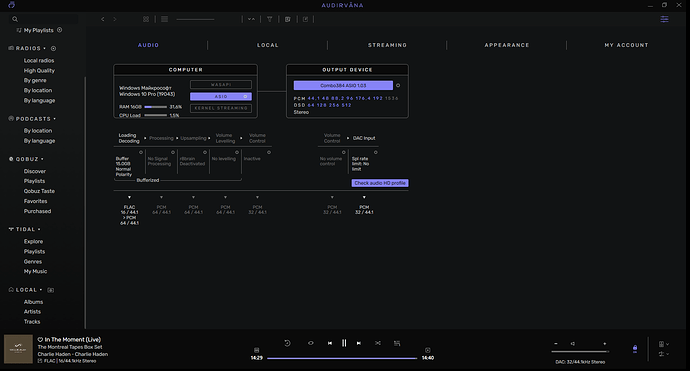
Task: Toggle repeat loop icon
Action: (x=311, y=343)
